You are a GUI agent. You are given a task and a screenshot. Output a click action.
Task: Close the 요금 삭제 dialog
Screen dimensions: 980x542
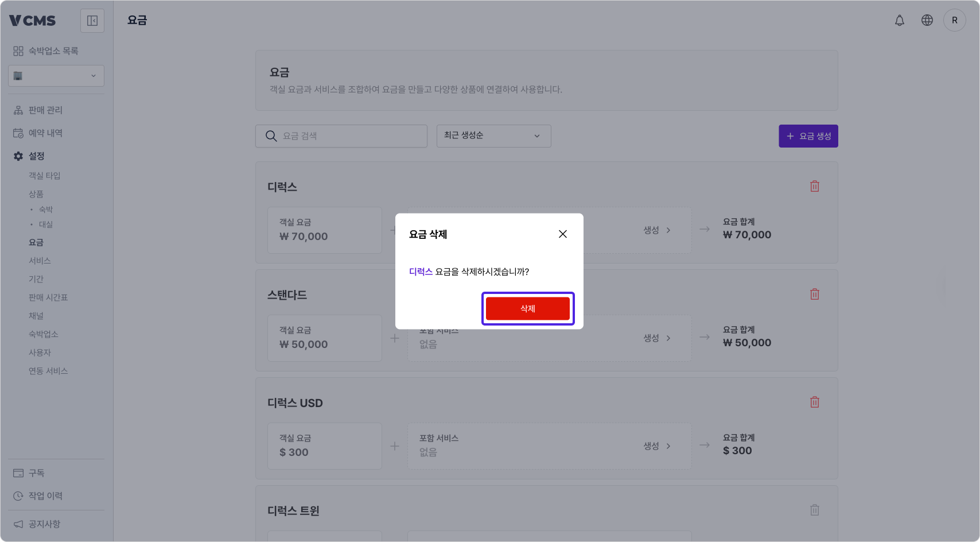(562, 234)
